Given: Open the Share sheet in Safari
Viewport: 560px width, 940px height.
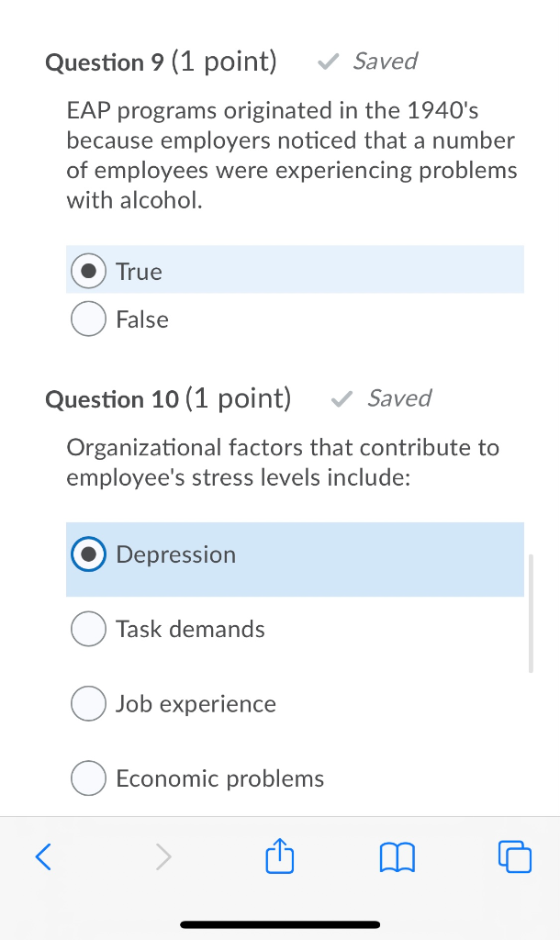Looking at the screenshot, I should 279,855.
